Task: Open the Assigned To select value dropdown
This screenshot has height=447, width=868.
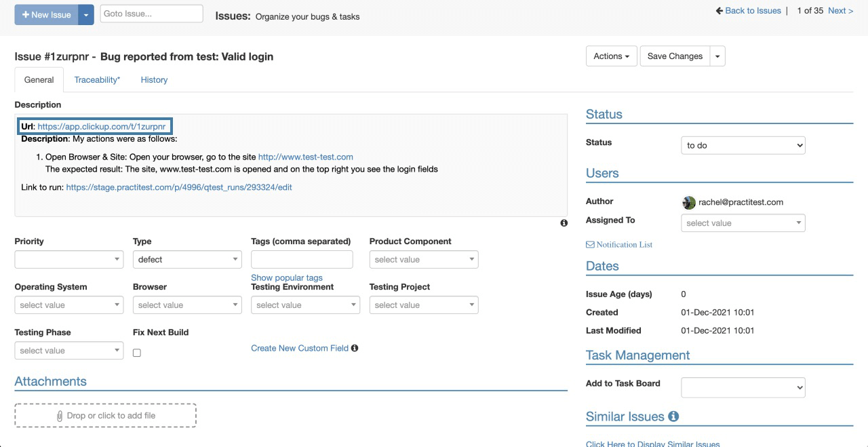Action: [x=743, y=222]
